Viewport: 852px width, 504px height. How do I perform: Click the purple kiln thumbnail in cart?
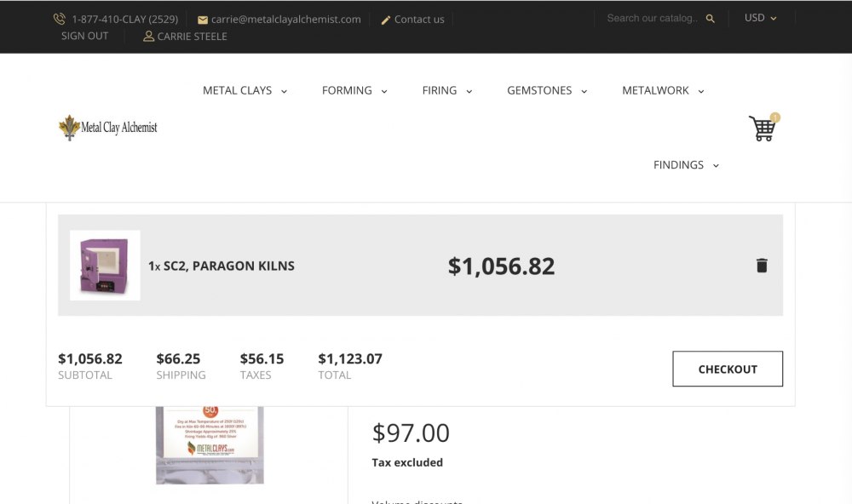tap(105, 266)
